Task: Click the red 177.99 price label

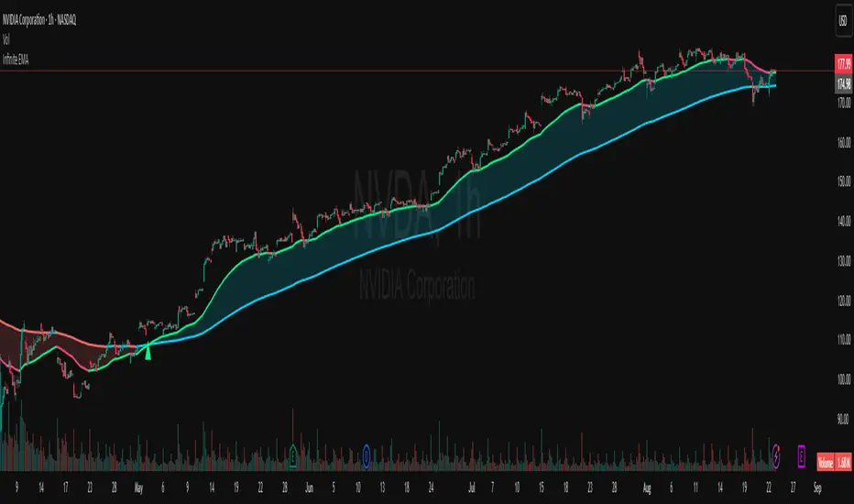Action: [843, 64]
